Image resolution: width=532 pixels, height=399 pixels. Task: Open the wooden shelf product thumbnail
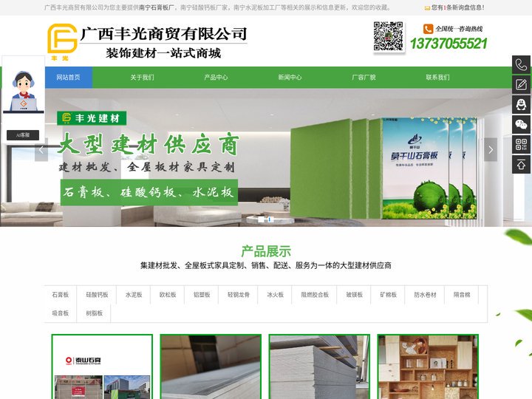(x=428, y=366)
